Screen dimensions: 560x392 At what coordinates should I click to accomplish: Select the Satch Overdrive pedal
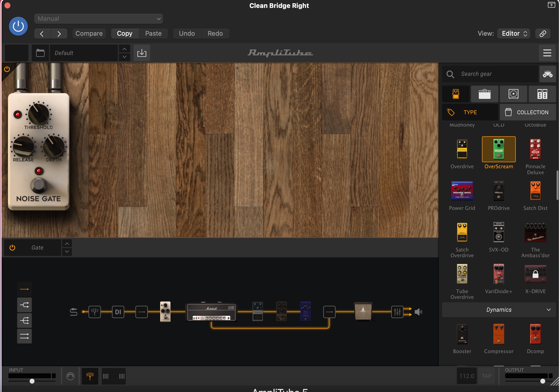pyautogui.click(x=462, y=232)
